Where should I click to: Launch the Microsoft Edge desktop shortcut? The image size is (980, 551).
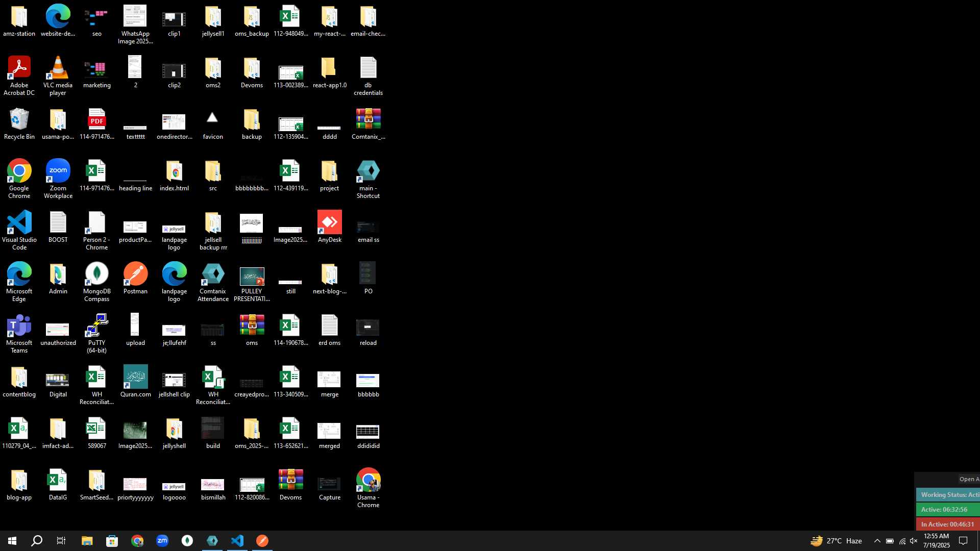point(19,282)
